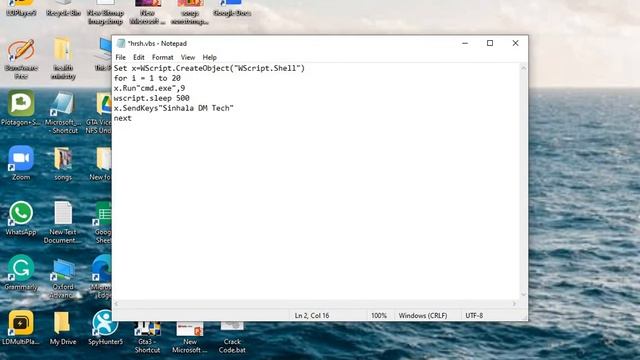Click the 'Windows (CRLF)' status entry
This screenshot has width=640, height=360.
click(423, 316)
